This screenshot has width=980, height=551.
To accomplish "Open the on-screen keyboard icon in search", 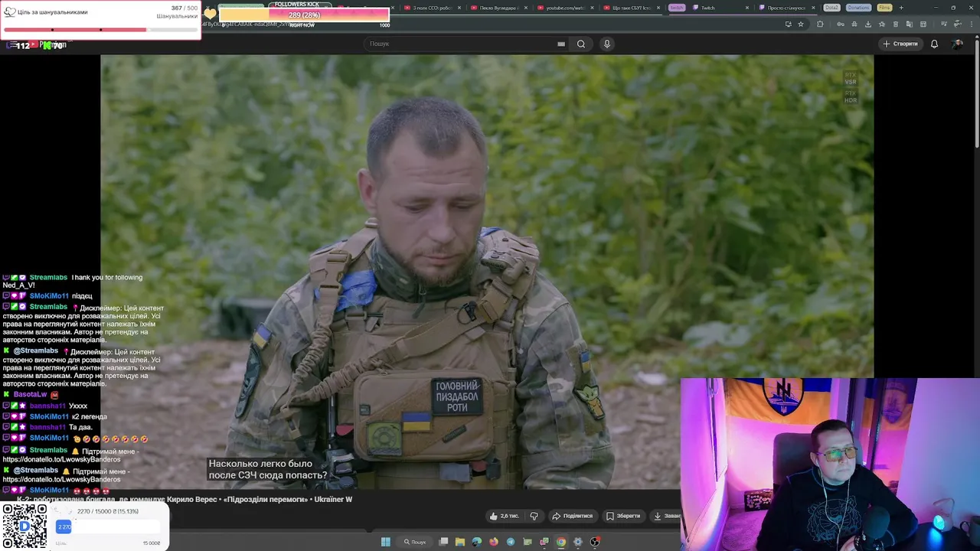I will click(x=561, y=44).
